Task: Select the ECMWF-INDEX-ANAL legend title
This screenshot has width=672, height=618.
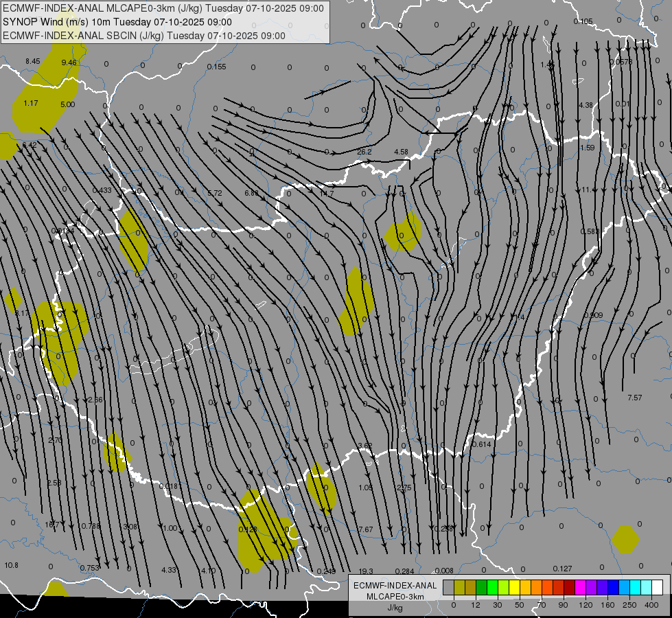Action: click(x=395, y=585)
